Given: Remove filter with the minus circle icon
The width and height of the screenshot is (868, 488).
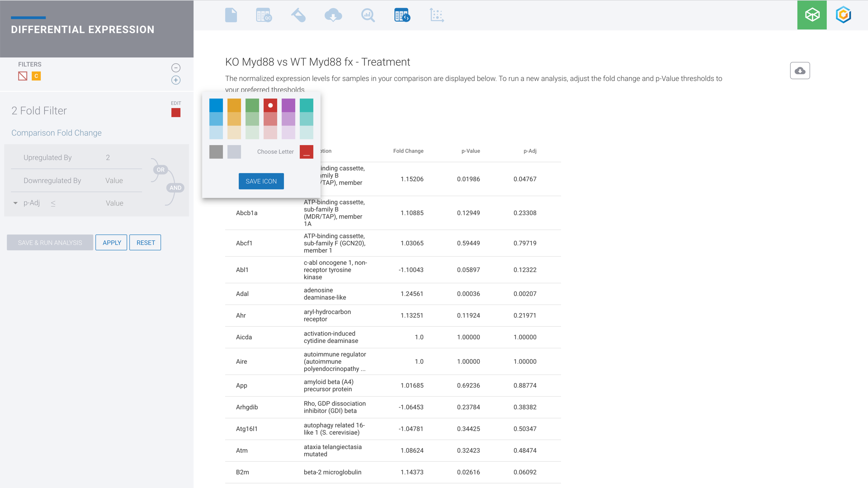Looking at the screenshot, I should 176,68.
